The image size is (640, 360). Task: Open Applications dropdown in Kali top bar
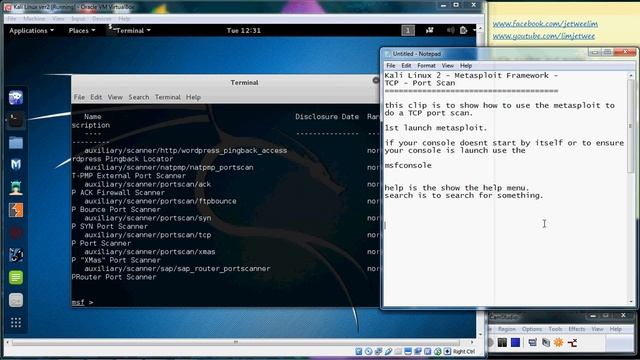tap(31, 31)
